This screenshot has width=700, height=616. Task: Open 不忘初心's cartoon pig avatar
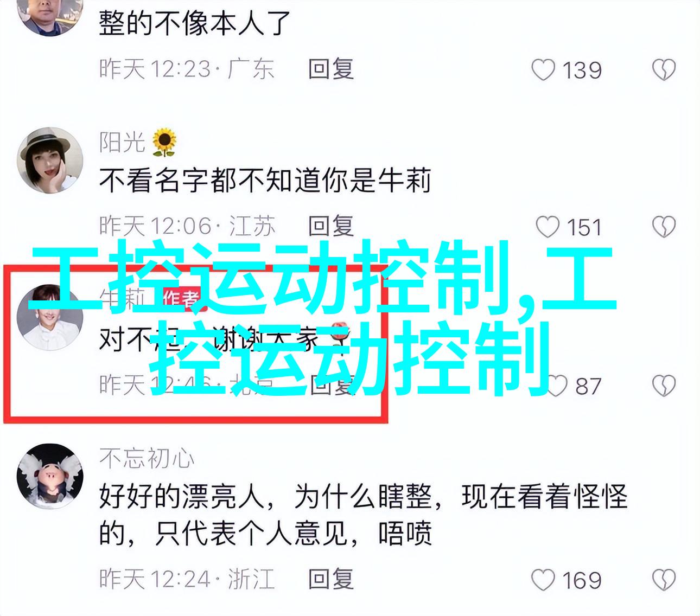click(x=50, y=476)
